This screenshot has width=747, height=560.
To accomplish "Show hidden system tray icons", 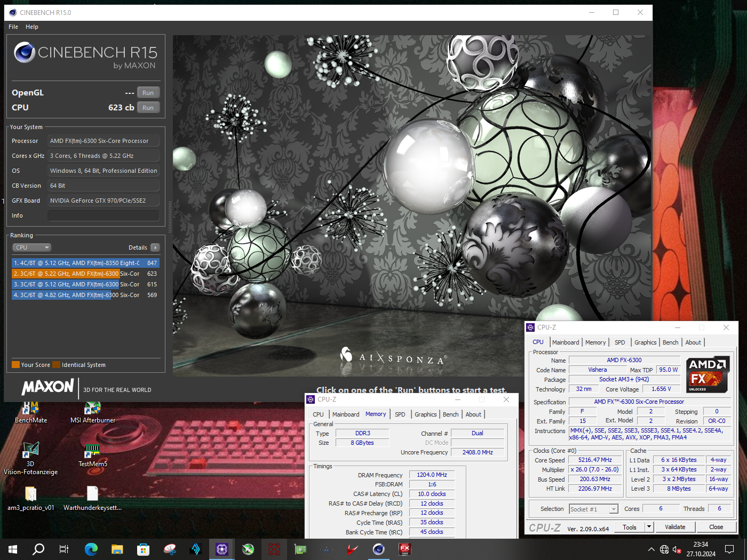I will click(651, 549).
